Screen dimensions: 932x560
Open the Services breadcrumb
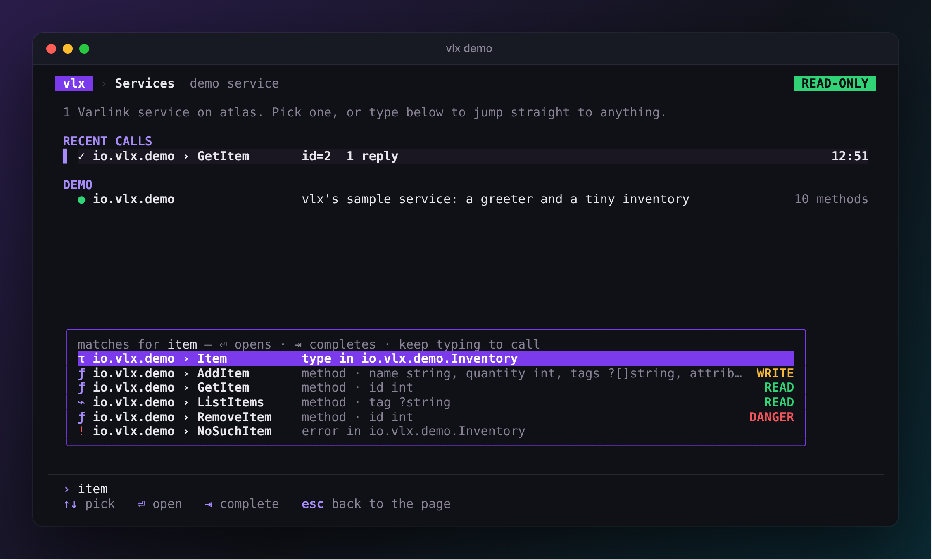[145, 83]
